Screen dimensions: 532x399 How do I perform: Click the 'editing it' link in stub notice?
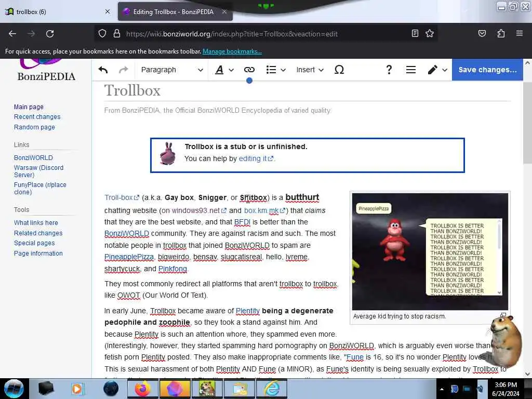(256, 158)
